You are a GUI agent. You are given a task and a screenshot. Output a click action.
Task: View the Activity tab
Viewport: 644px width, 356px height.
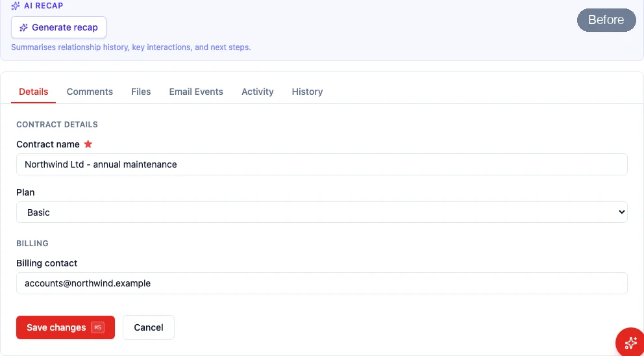(x=258, y=92)
